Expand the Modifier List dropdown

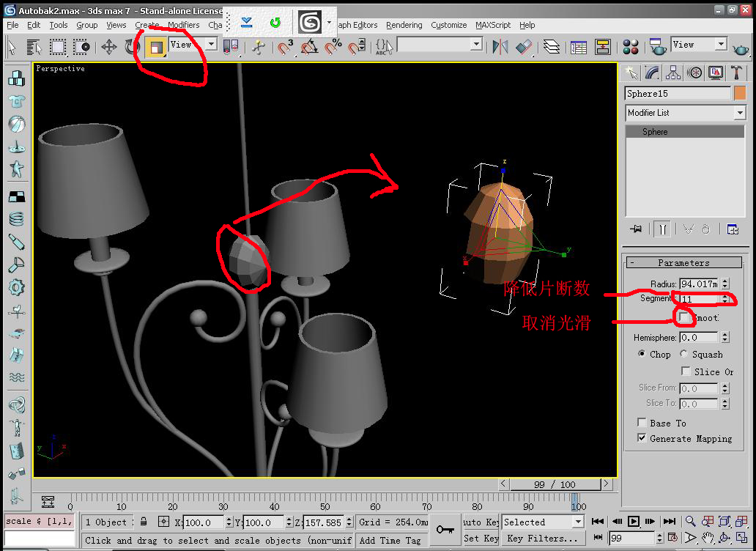685,113
